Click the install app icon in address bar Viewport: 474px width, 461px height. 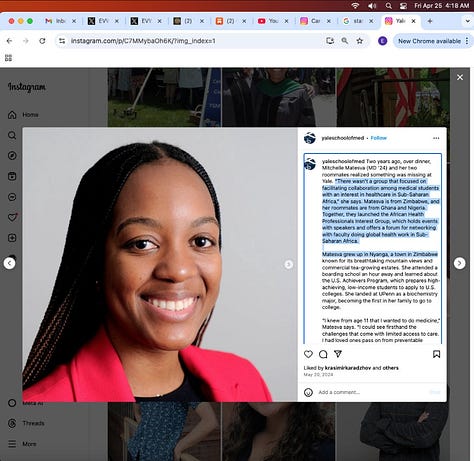point(330,41)
